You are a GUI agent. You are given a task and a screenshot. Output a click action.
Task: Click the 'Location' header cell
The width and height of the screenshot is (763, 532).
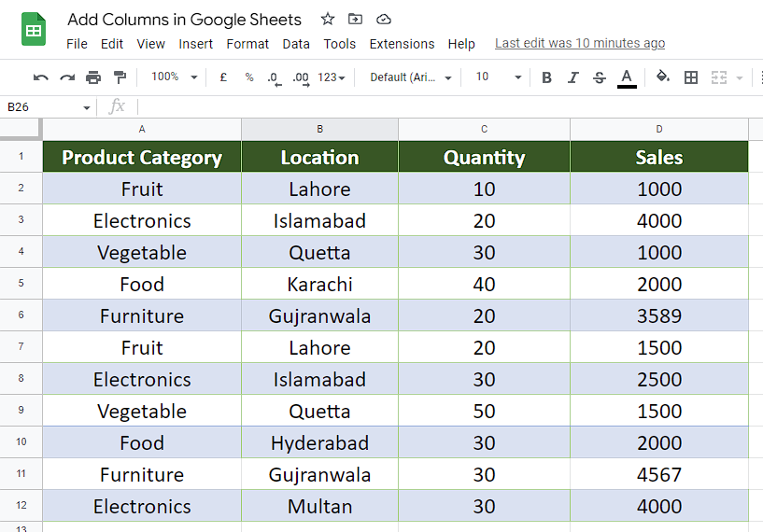319,157
